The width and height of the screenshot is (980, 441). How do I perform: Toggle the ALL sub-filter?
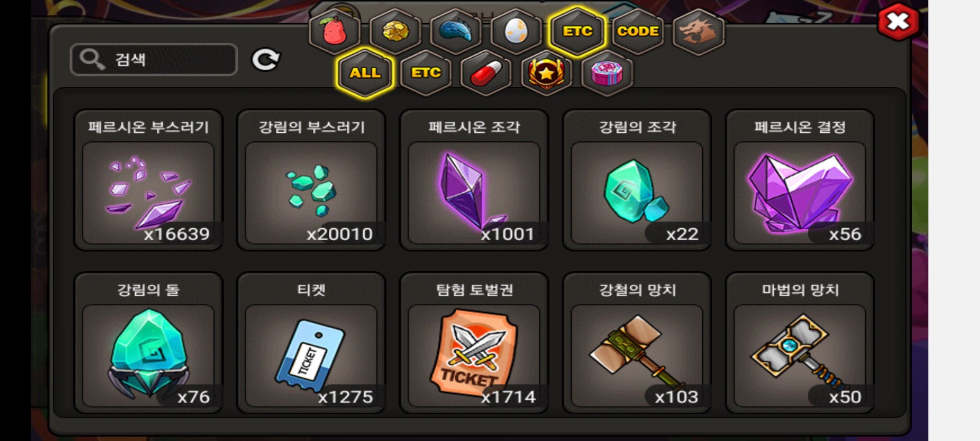pos(365,73)
